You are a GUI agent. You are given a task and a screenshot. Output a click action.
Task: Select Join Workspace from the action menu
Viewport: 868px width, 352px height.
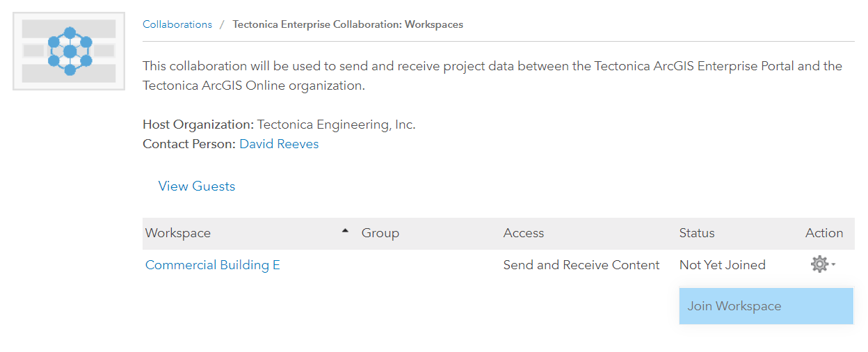[766, 306]
